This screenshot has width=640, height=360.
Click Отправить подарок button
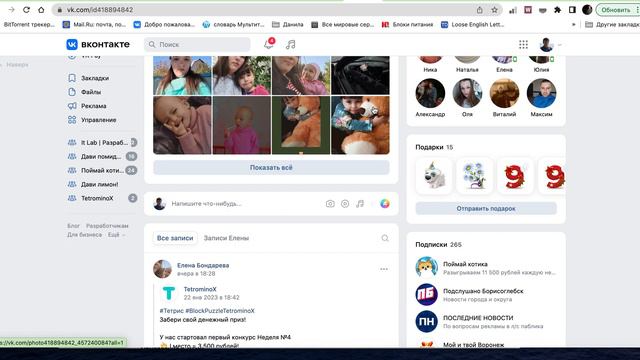(x=486, y=209)
